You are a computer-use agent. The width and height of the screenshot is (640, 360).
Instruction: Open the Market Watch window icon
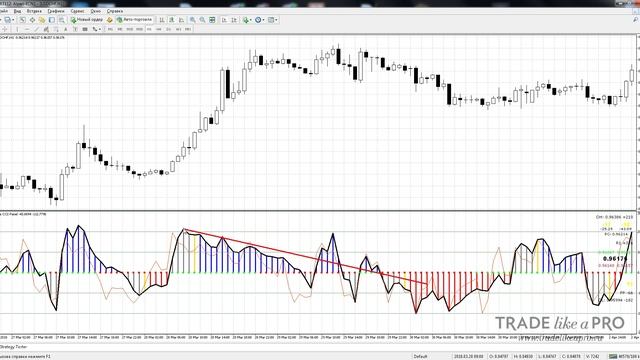coord(22,20)
